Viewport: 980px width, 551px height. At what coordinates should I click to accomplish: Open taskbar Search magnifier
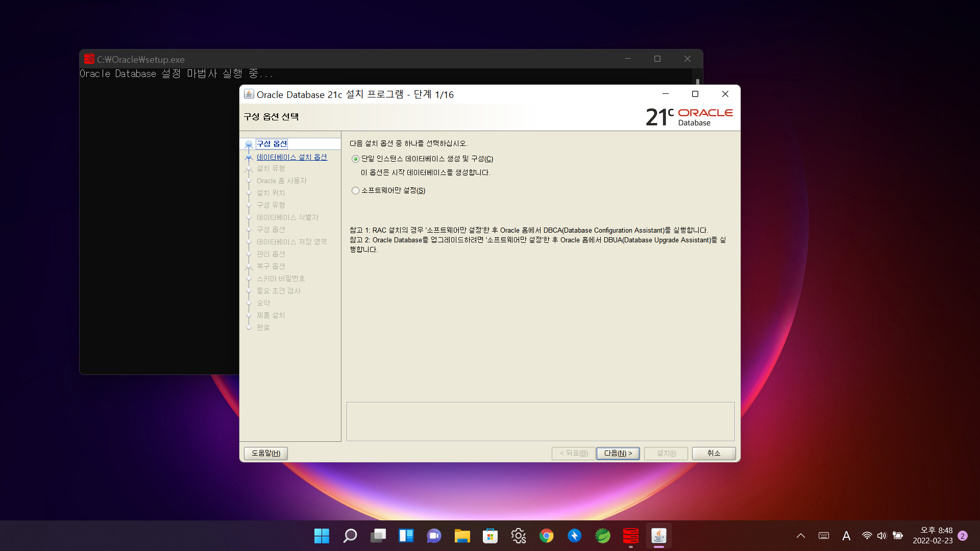(350, 536)
